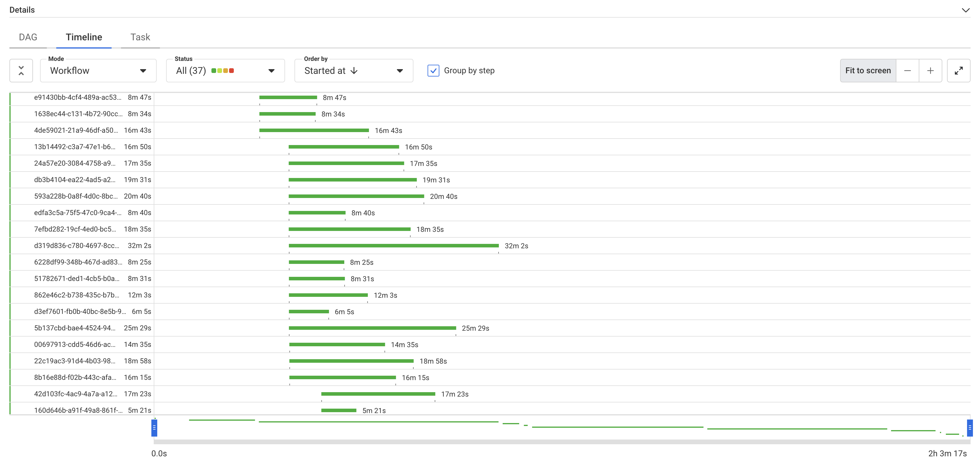Click the red status color indicator
980x466 pixels.
tap(231, 71)
